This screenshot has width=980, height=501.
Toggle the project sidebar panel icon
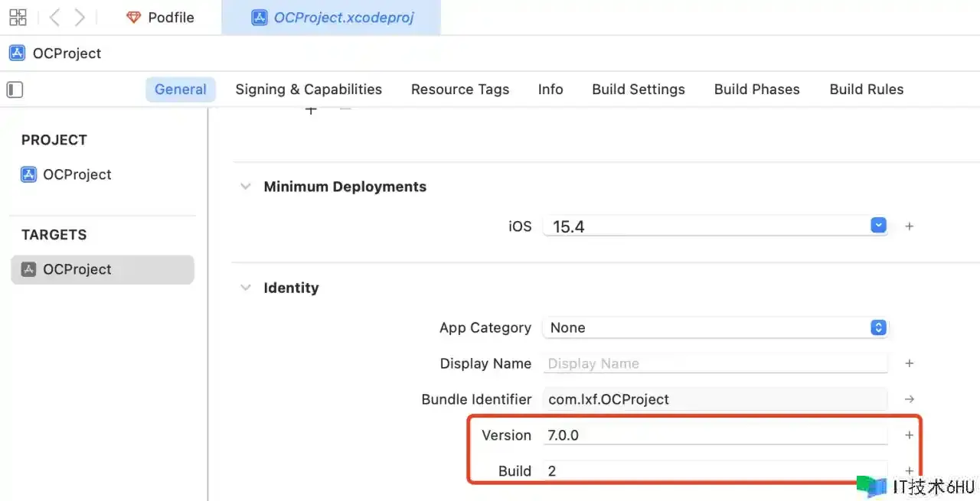[15, 89]
